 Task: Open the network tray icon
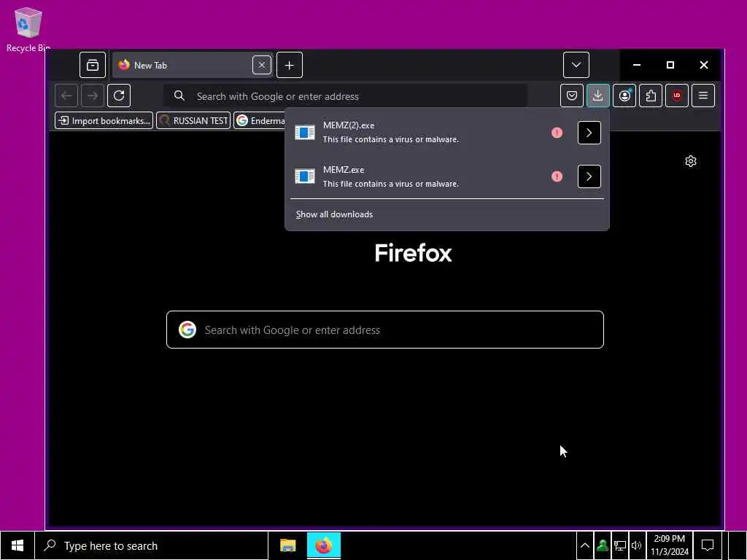click(619, 545)
